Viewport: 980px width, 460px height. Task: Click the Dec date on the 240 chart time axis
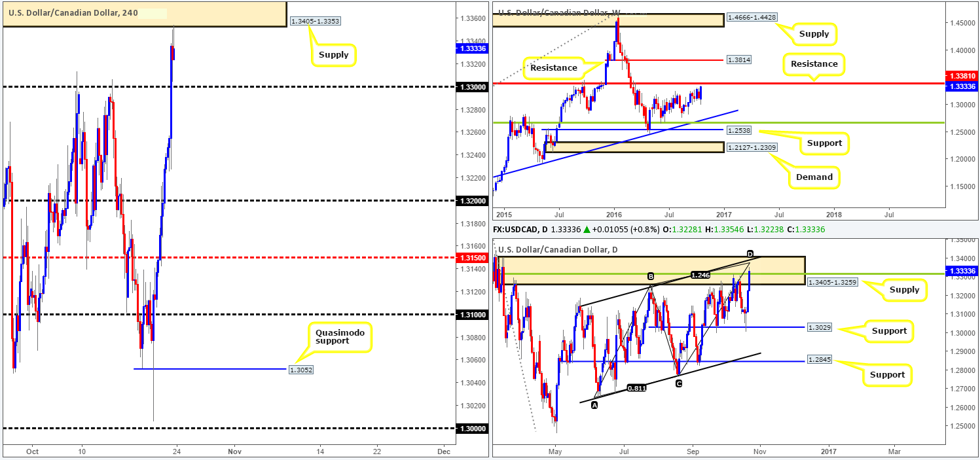[x=444, y=451]
